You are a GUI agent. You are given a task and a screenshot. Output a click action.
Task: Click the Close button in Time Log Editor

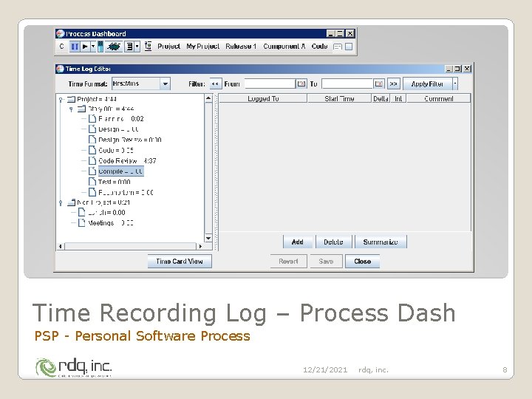362,262
